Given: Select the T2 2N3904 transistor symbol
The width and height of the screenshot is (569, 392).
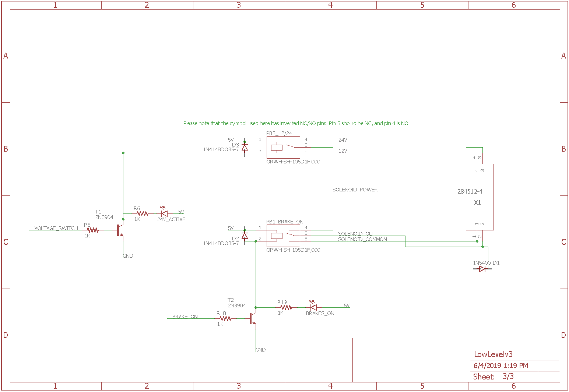Looking at the screenshot, I should click(253, 318).
